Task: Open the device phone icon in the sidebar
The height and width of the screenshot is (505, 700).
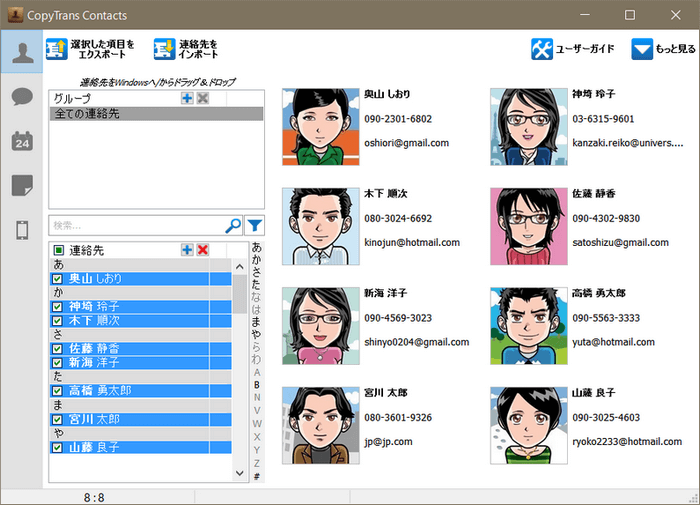Action: tap(22, 230)
